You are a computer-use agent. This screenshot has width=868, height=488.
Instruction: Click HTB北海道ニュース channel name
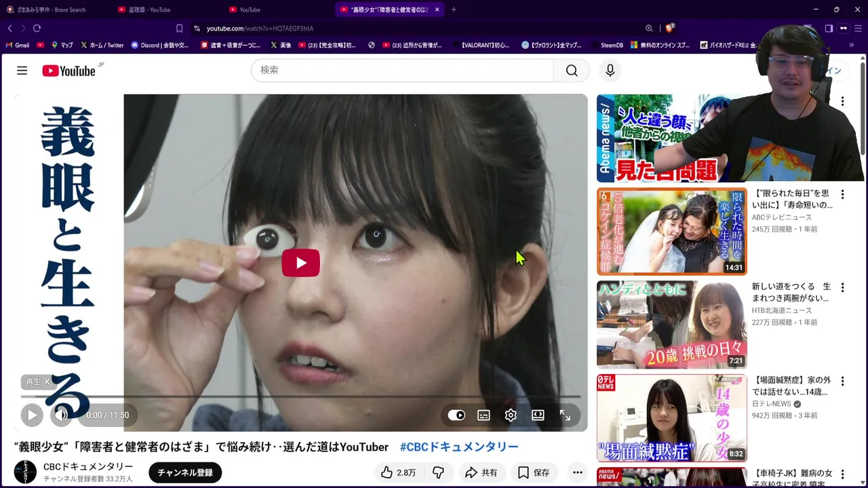(781, 310)
